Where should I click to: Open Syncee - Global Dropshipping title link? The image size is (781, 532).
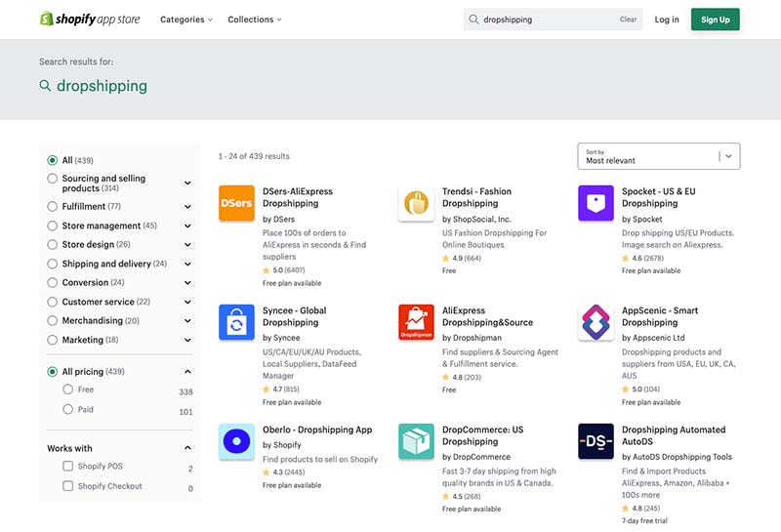pos(295,316)
